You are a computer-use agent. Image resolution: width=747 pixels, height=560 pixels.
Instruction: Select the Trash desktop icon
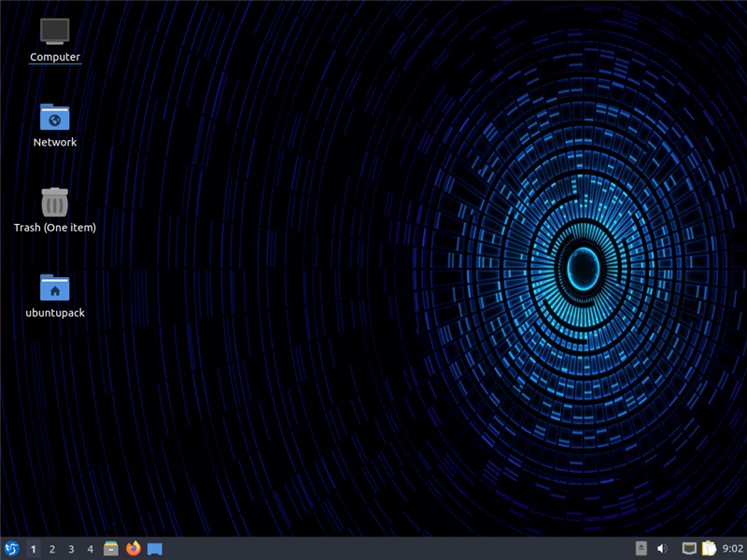[x=55, y=202]
